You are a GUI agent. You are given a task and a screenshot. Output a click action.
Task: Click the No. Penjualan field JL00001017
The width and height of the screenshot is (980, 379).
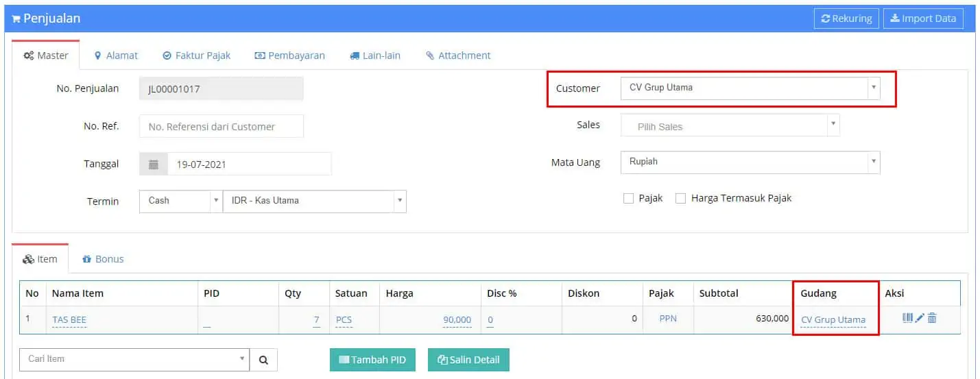pyautogui.click(x=222, y=88)
